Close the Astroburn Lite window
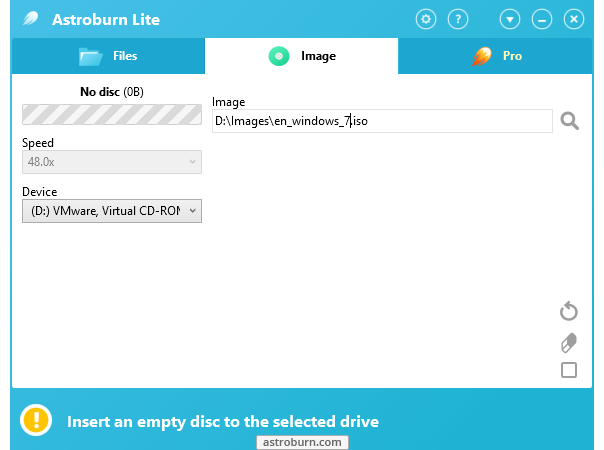 tap(574, 19)
